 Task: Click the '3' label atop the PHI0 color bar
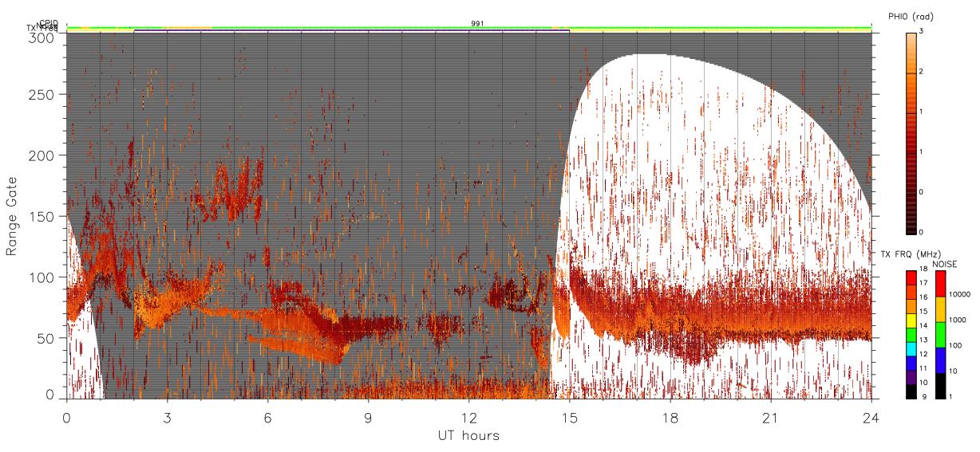click(920, 32)
